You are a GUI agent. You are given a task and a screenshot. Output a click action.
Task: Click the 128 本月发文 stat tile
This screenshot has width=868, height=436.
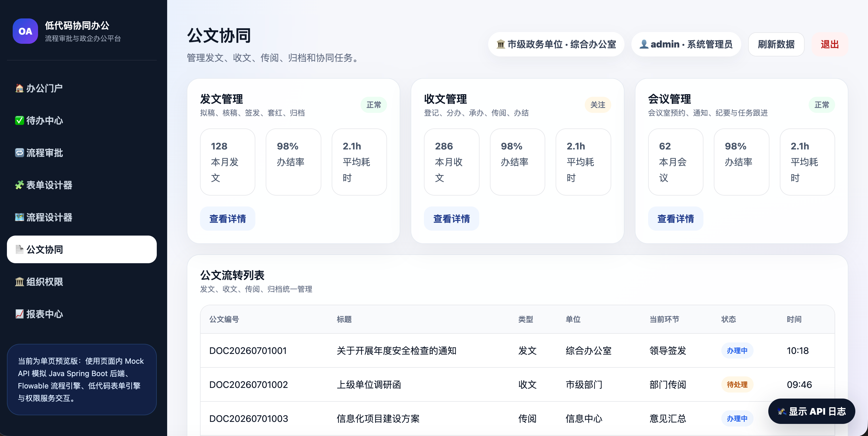click(x=227, y=162)
